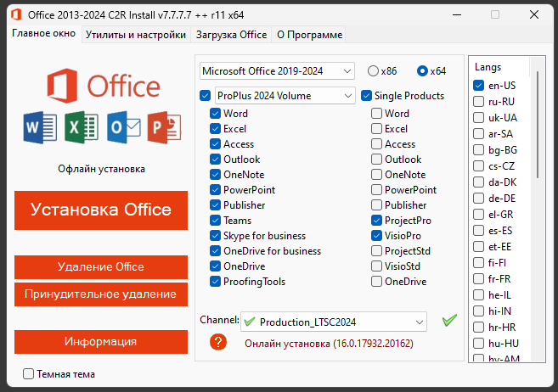Viewport: 558px width, 392px height.
Task: Click the PowerPoint icon under Office logo
Action: coord(165,128)
